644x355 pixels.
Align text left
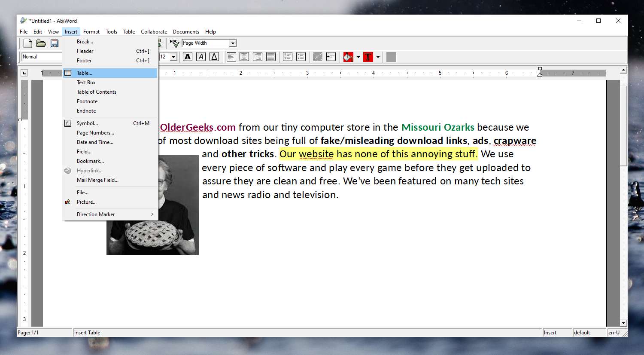231,57
